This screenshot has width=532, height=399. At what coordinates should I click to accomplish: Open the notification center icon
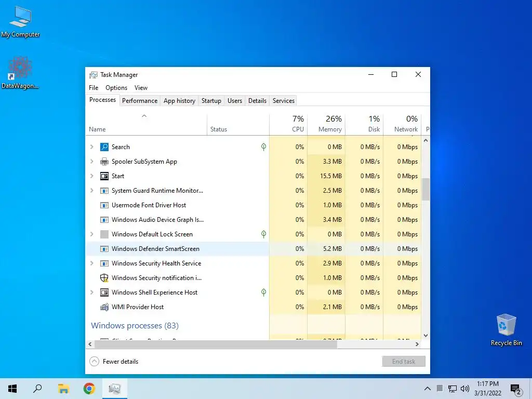[x=515, y=389]
